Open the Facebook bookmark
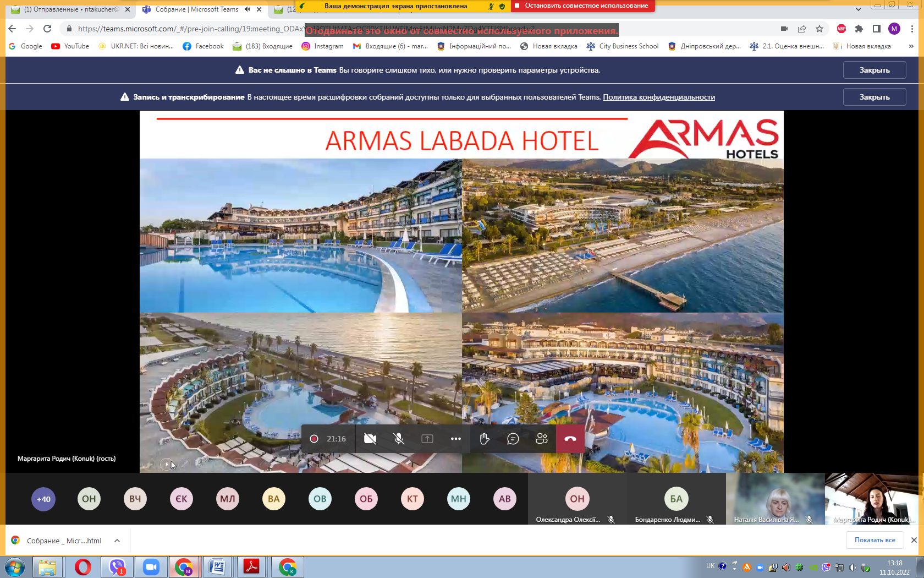Screen dimensions: 924x578 [203, 46]
